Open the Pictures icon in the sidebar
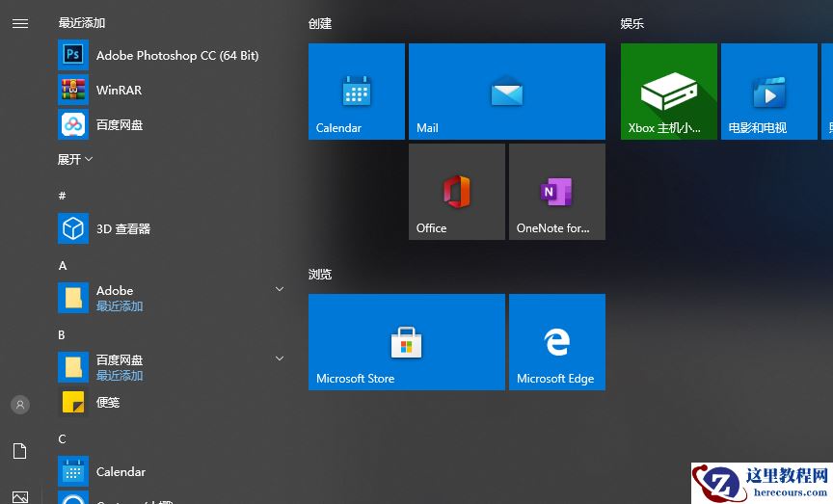This screenshot has width=833, height=504. [20, 497]
